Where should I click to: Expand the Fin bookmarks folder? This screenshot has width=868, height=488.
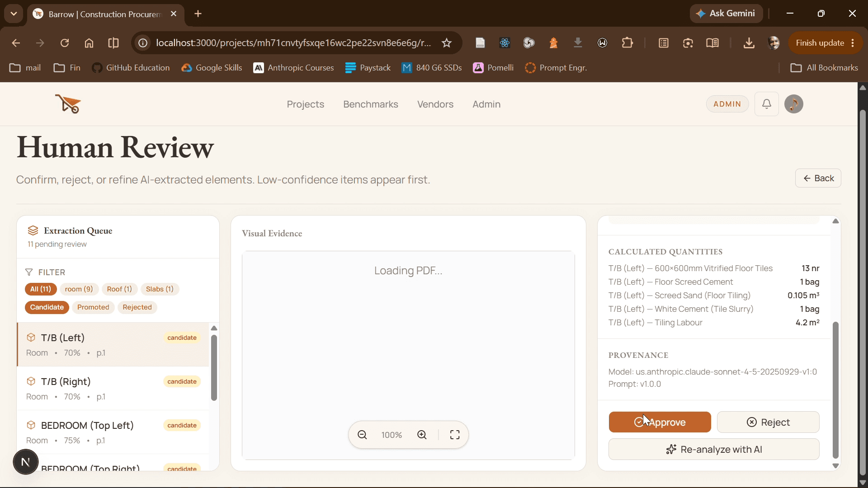tap(67, 68)
